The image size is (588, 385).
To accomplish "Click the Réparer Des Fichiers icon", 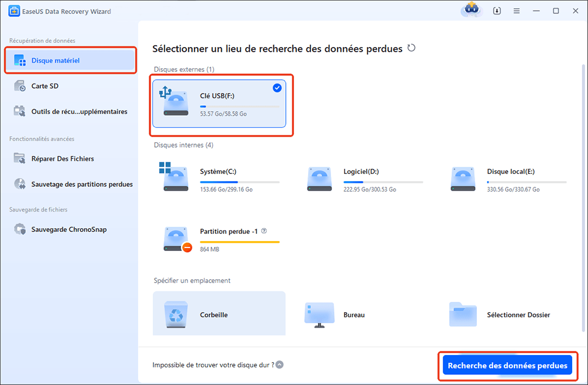I will click(19, 159).
